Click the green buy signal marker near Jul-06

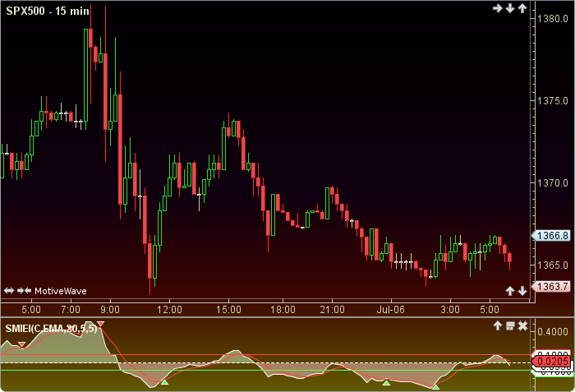point(386,383)
